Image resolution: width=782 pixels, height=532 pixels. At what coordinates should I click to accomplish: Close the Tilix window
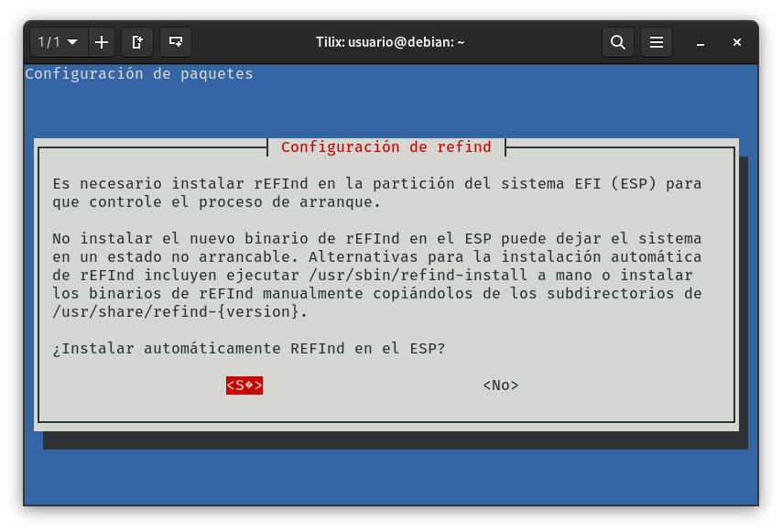(x=737, y=42)
